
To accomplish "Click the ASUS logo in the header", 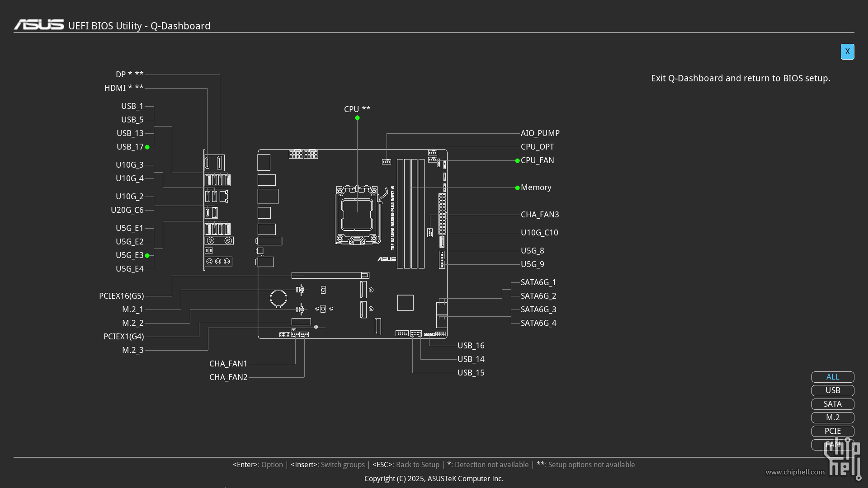I will click(x=39, y=25).
